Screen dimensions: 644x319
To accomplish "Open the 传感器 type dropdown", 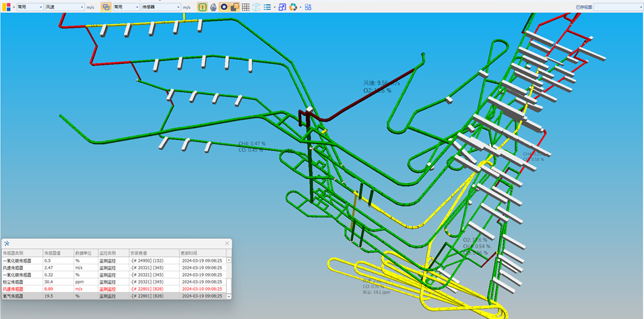I will [161, 7].
